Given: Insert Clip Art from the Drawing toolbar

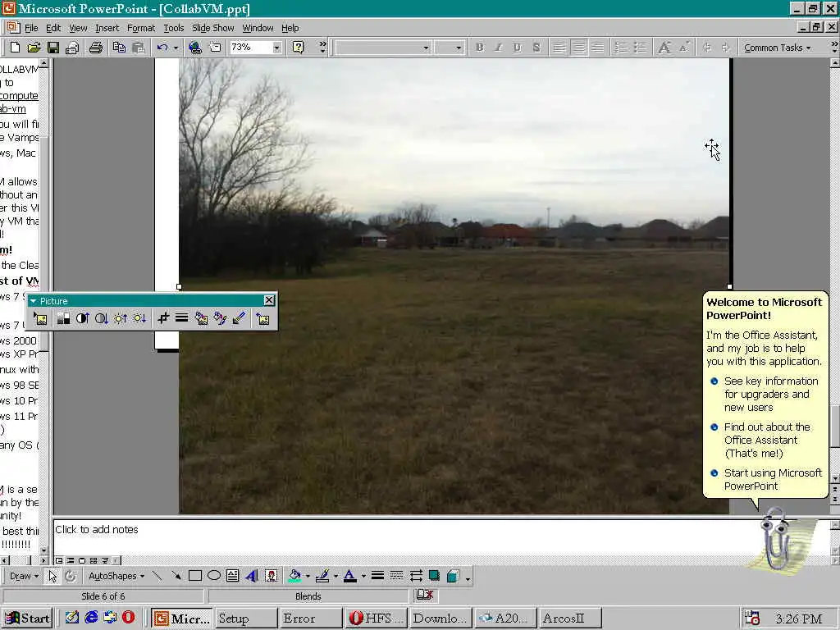Looking at the screenshot, I should 271,576.
